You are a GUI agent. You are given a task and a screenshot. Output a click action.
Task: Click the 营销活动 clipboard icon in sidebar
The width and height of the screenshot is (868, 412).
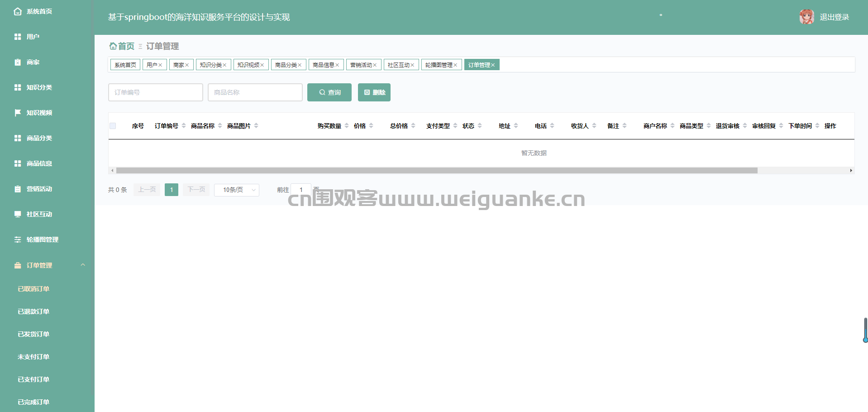click(18, 189)
